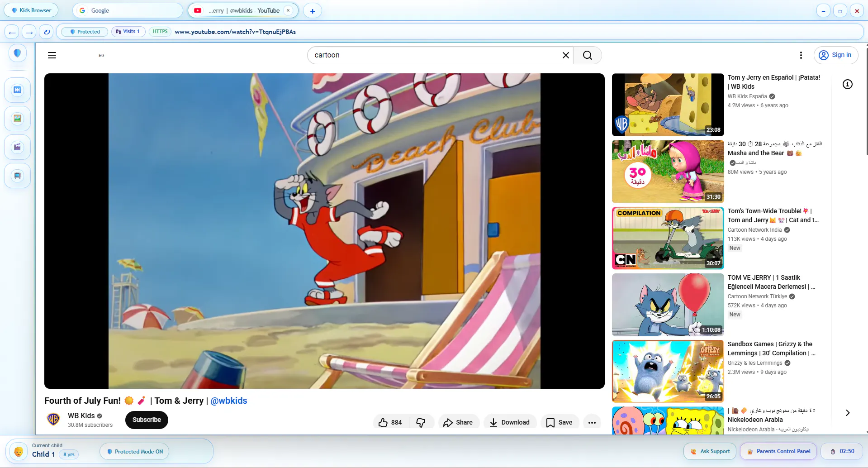Open more actions ellipsis under video
868x468 pixels.
[x=592, y=422]
